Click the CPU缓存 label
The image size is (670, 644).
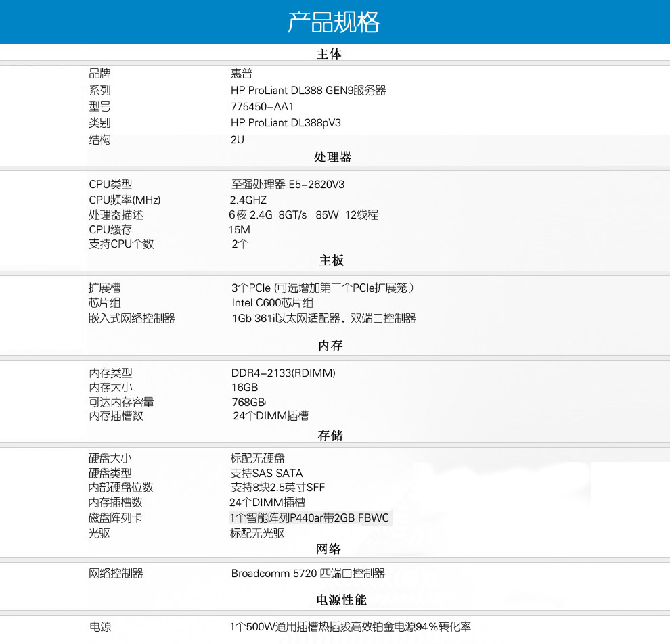coord(110,230)
